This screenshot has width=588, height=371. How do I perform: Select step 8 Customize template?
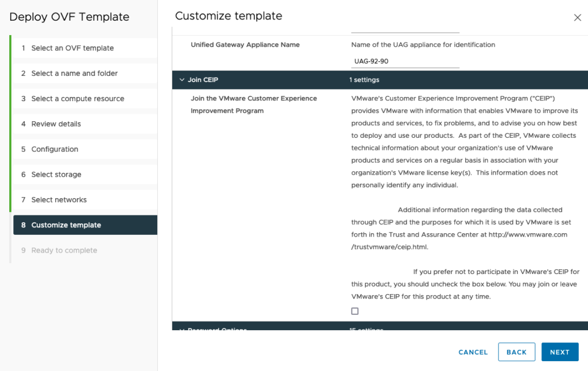66,225
